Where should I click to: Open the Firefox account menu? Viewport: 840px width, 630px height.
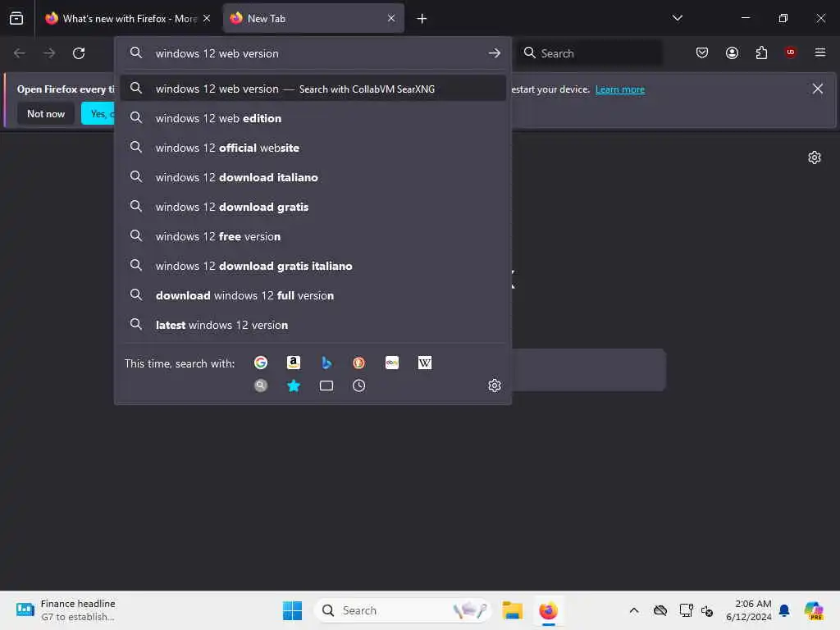(732, 52)
